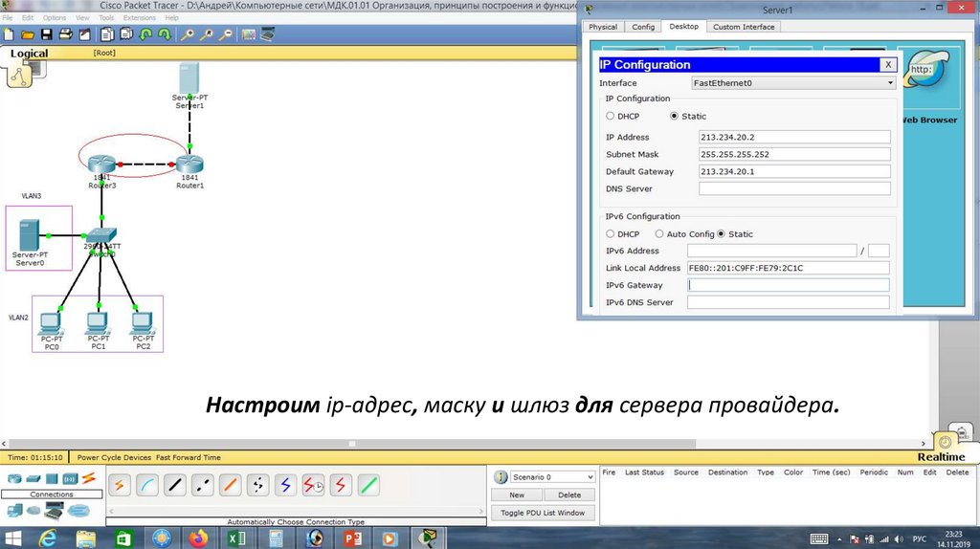Switch to the Config tab
Image resolution: width=980 pixels, height=549 pixels.
(x=643, y=27)
